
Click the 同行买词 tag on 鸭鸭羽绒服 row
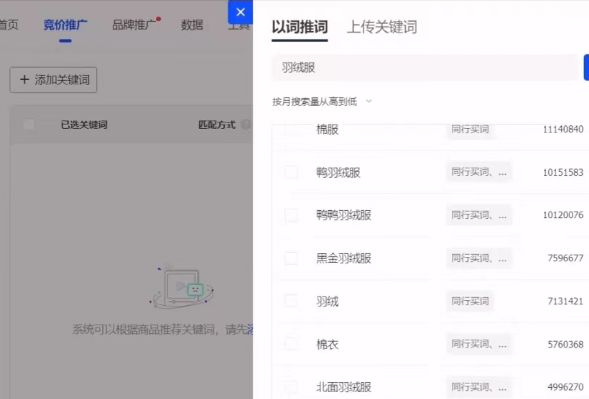click(479, 215)
